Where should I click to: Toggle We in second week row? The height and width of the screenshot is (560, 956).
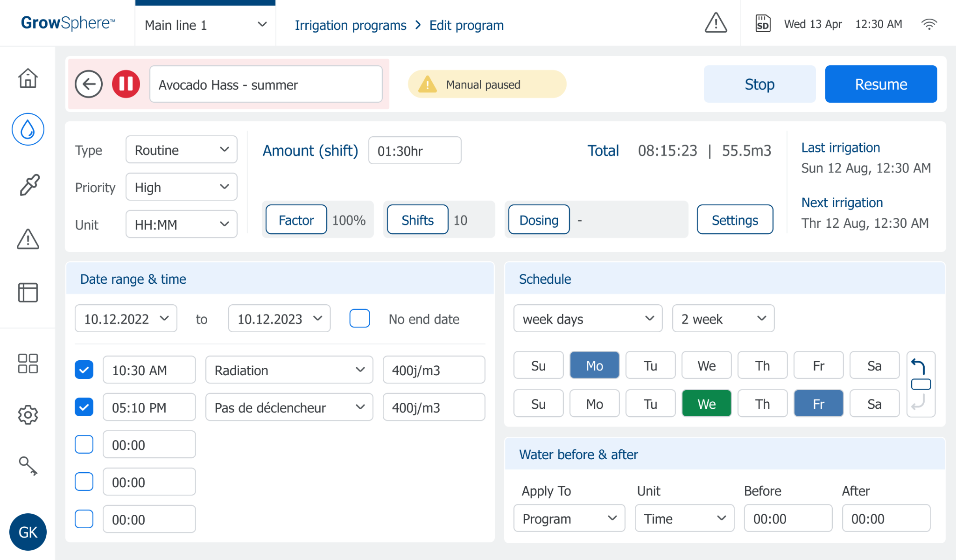(x=707, y=403)
